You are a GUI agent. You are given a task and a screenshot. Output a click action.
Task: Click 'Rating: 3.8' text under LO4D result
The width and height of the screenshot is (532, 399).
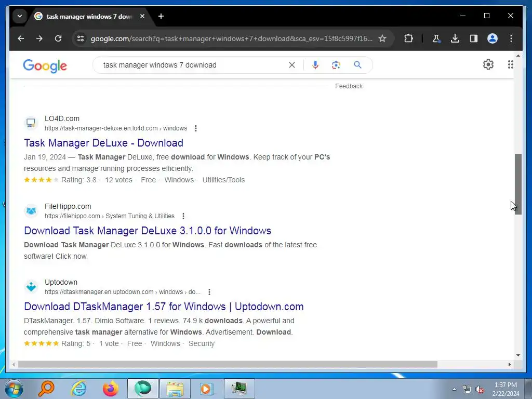(79, 180)
